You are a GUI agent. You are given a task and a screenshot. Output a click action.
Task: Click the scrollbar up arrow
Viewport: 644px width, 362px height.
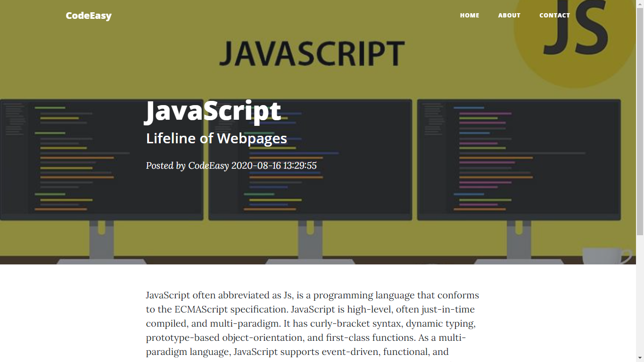pos(640,4)
